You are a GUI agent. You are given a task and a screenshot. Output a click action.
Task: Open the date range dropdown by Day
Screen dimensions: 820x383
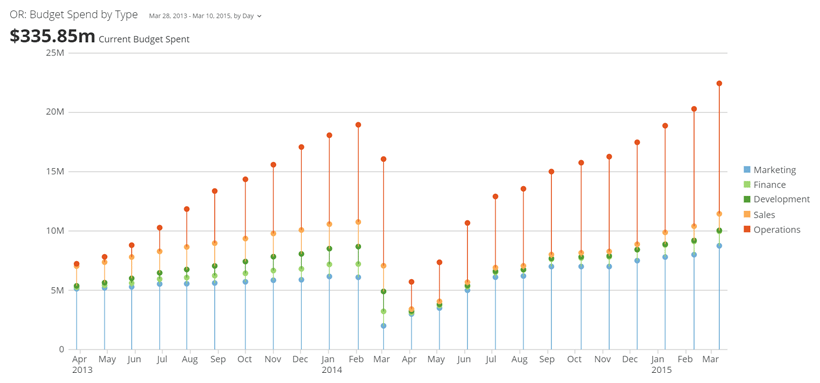(205, 16)
